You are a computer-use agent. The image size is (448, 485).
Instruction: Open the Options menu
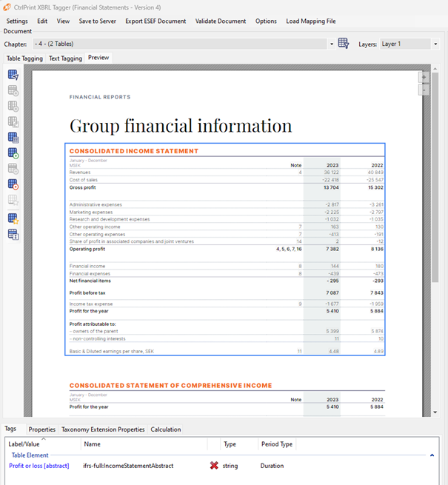tap(266, 21)
